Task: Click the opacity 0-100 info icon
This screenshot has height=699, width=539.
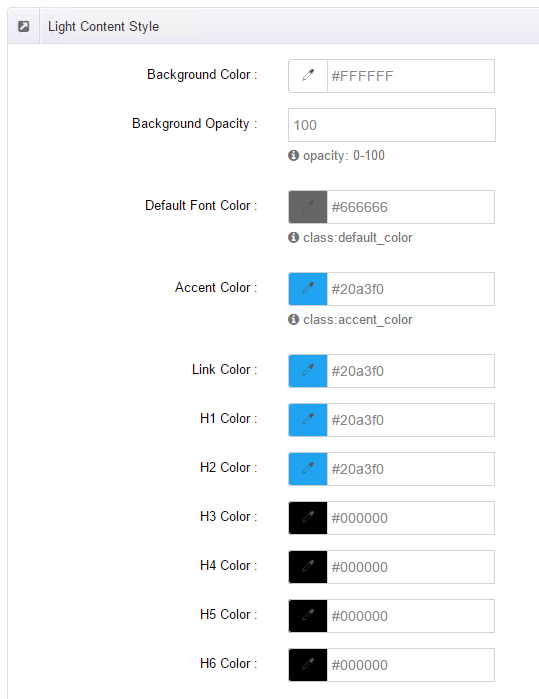Action: point(293,155)
